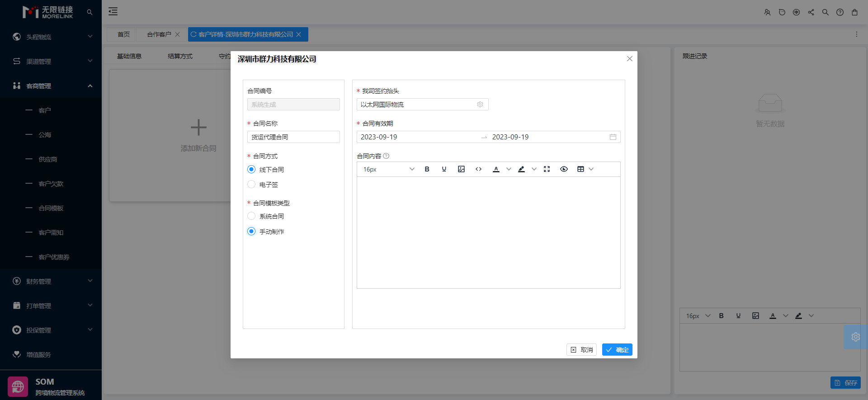This screenshot has height=400, width=868.
Task: Preview contract content with eye icon
Action: [x=564, y=169]
